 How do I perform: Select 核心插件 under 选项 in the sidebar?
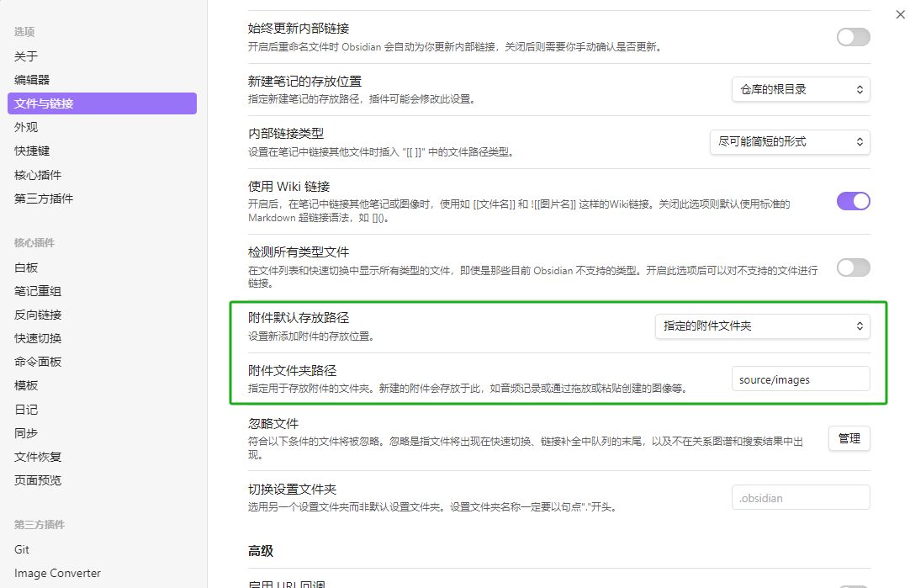[38, 175]
